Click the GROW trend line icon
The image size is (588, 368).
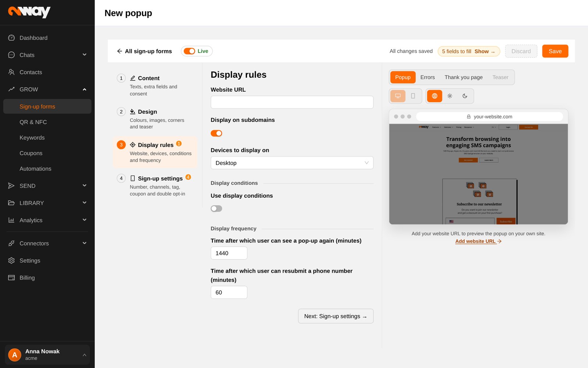tap(11, 89)
